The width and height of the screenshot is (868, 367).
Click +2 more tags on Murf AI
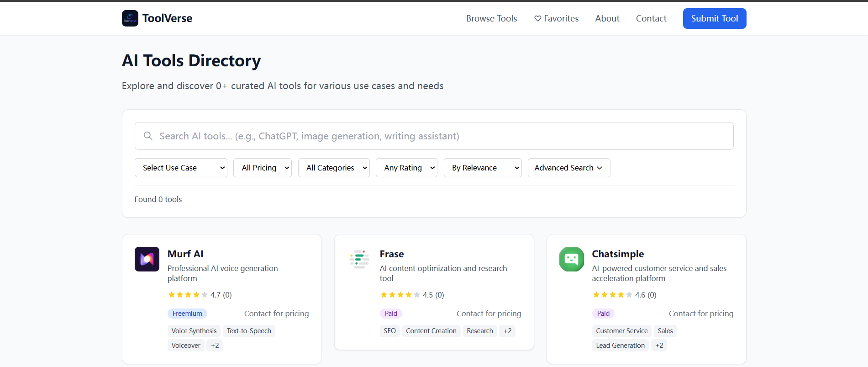click(215, 346)
